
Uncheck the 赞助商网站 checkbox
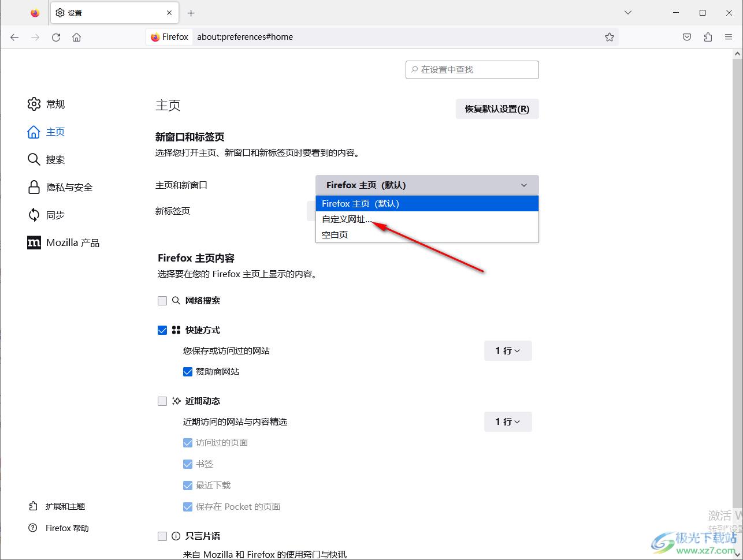(x=188, y=372)
